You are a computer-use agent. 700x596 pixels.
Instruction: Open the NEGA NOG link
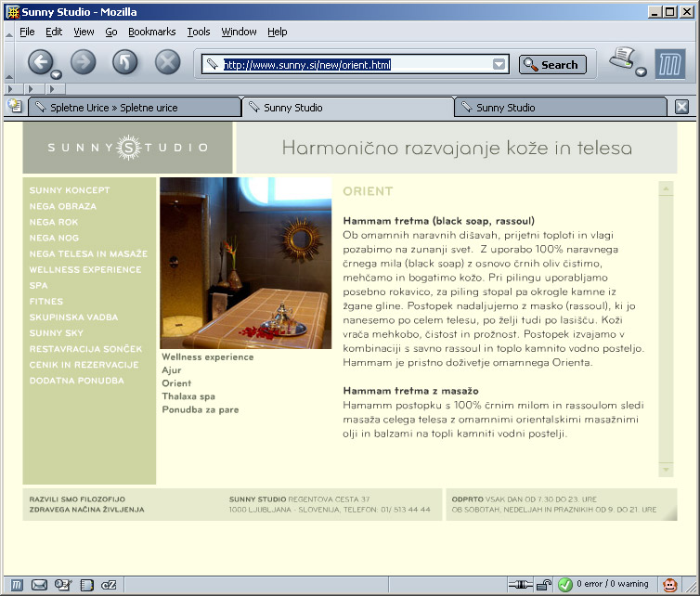54,238
